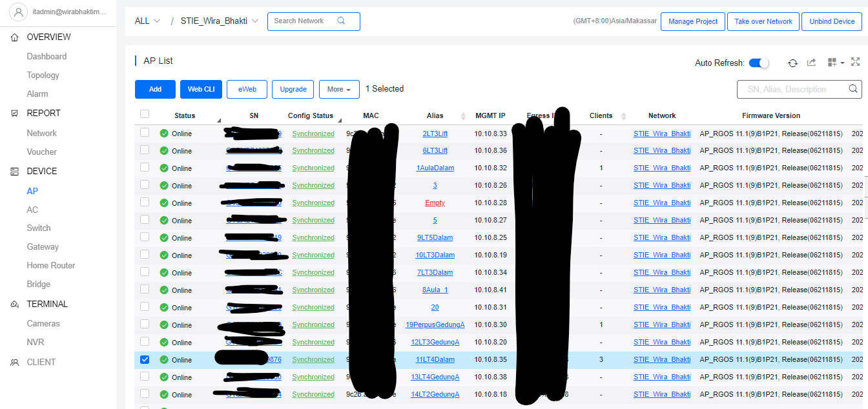Click the search icon in SN filter
Screen dimensions: 868x409
coord(853,89)
